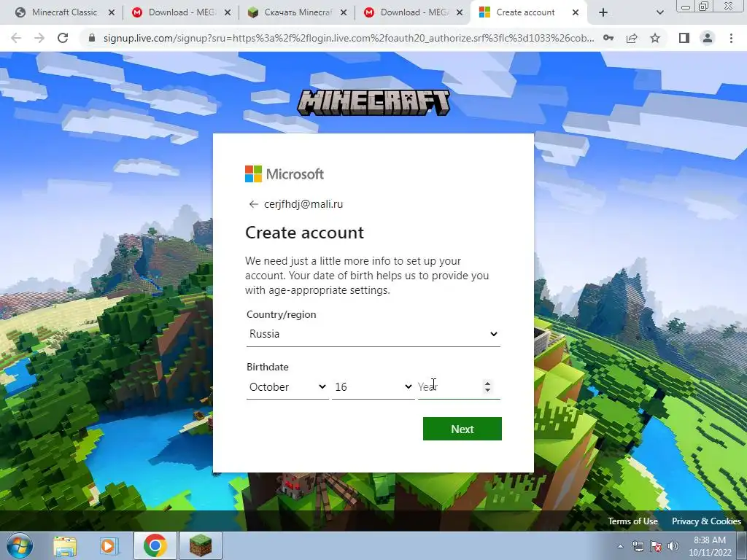
Task: Open the birth month dropdown October
Action: tap(287, 387)
